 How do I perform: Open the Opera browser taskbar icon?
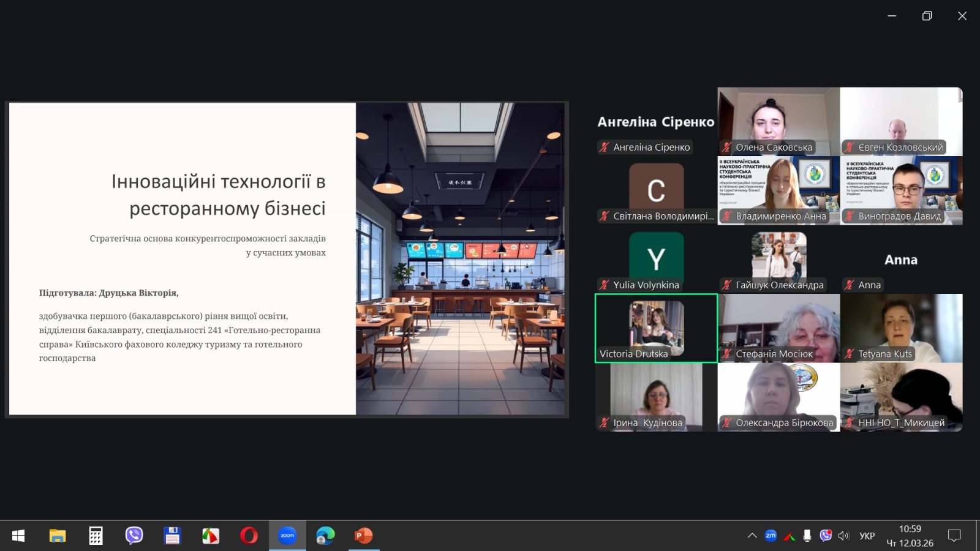(x=249, y=536)
